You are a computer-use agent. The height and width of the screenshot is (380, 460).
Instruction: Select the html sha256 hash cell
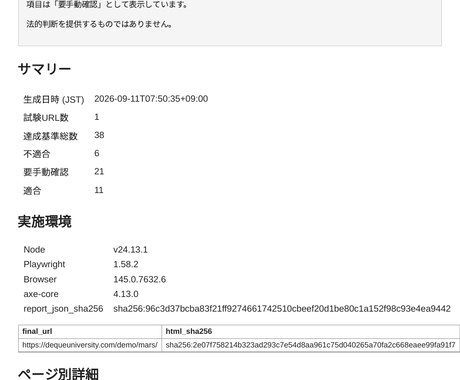[x=310, y=345]
